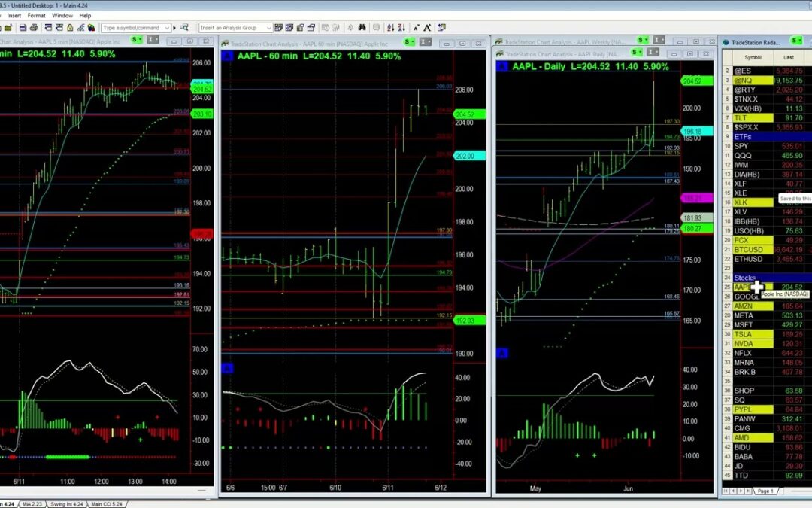Image resolution: width=812 pixels, height=508 pixels.
Task: Click the blue box left of AAPL - Daily title
Action: point(501,65)
